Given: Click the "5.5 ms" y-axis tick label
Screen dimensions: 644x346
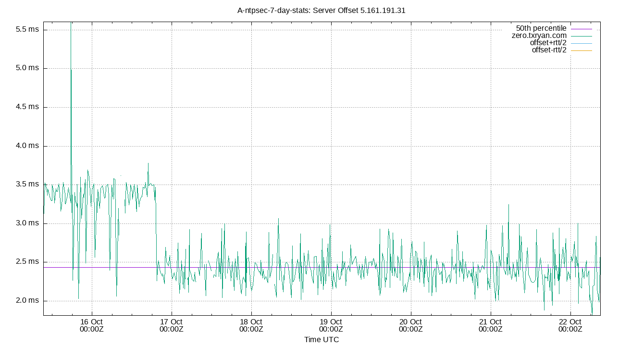Looking at the screenshot, I should point(27,29).
